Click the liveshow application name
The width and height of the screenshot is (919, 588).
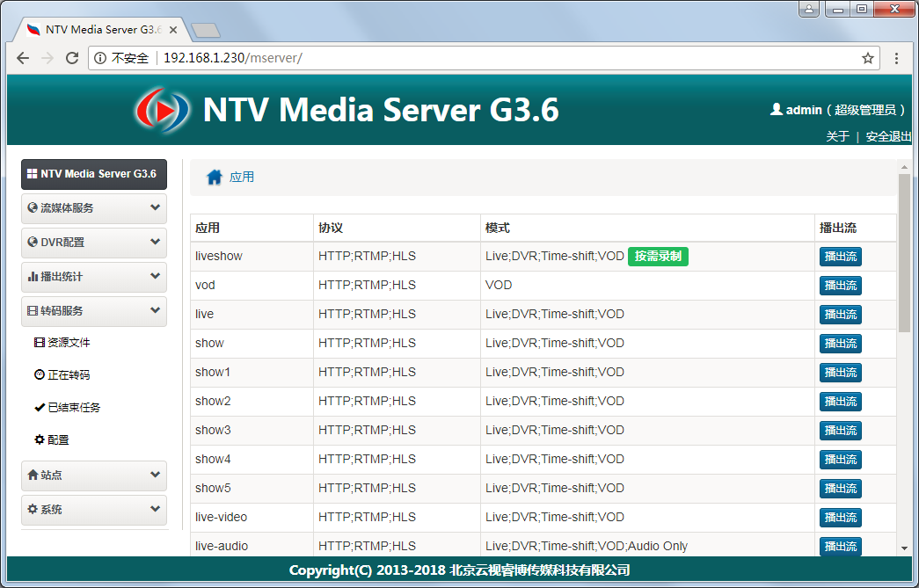click(x=219, y=256)
